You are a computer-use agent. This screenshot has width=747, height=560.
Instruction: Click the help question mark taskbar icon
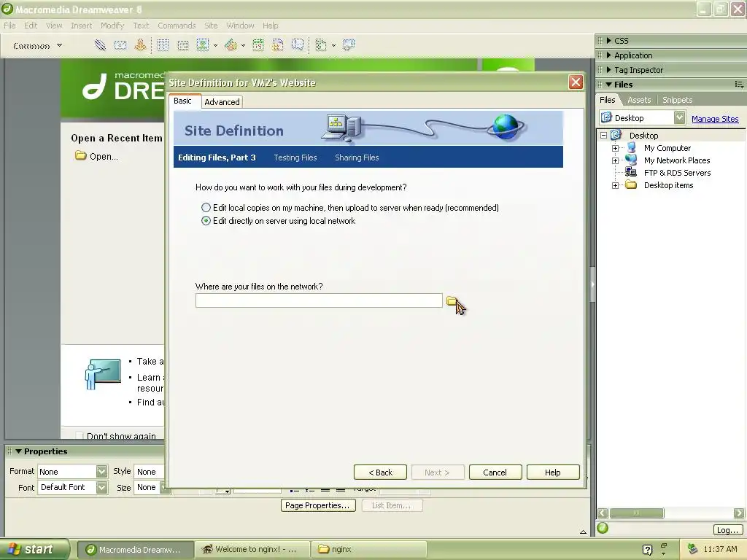(648, 550)
